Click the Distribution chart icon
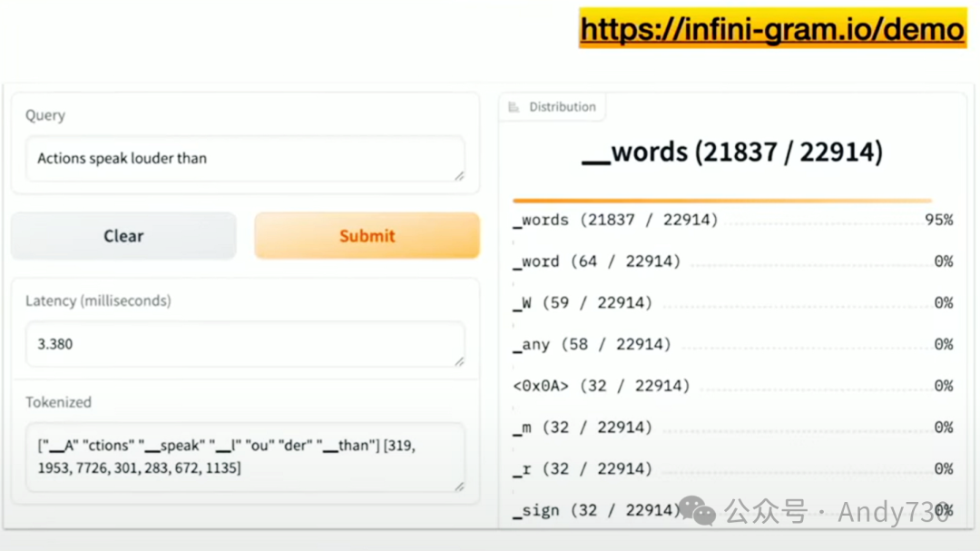Viewport: 980px width, 551px height. pyautogui.click(x=514, y=107)
